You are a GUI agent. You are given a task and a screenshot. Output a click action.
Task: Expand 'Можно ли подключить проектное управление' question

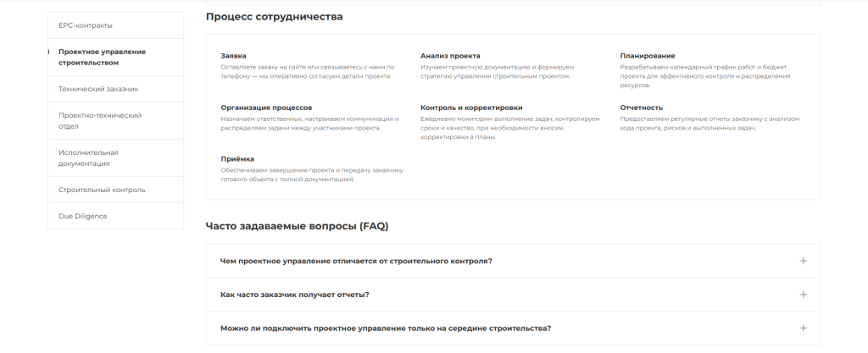pyautogui.click(x=386, y=328)
